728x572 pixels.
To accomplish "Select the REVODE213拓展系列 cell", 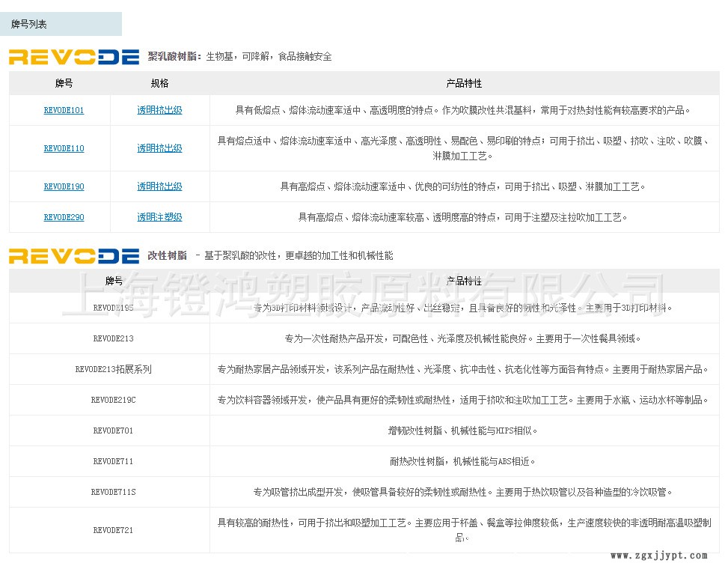I will click(114, 369).
